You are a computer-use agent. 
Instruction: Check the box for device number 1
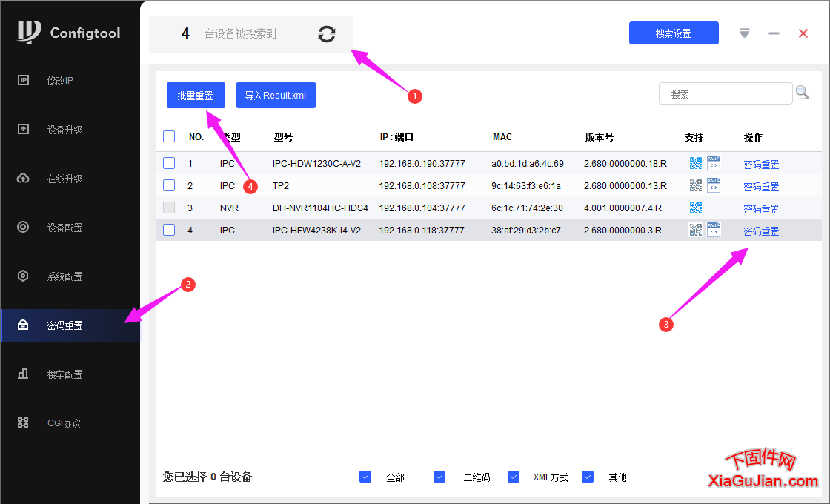click(169, 163)
